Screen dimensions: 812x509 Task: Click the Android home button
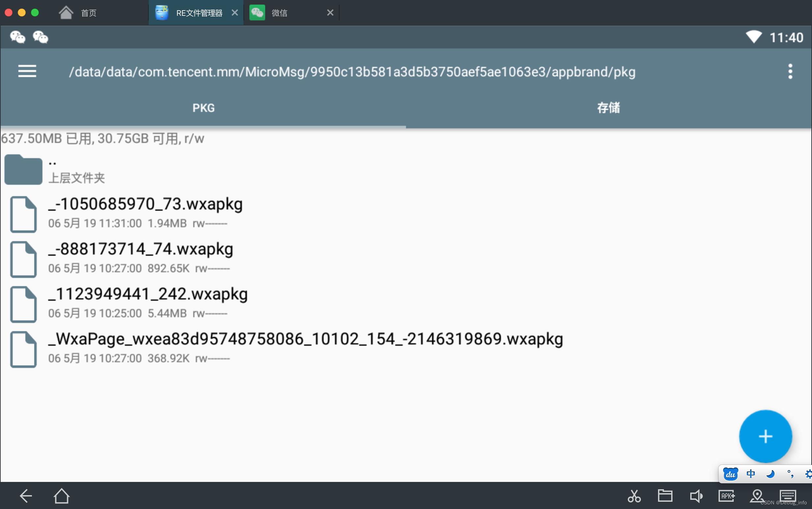61,496
